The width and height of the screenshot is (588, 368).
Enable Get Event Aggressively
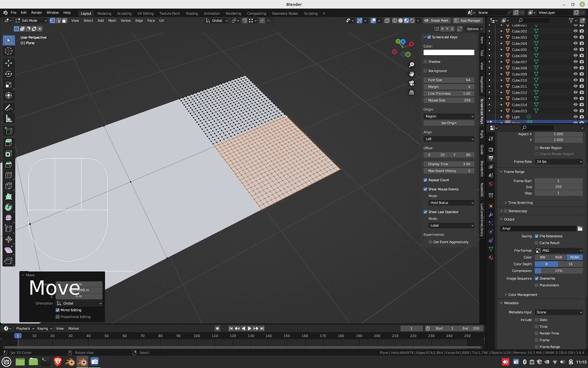click(430, 242)
